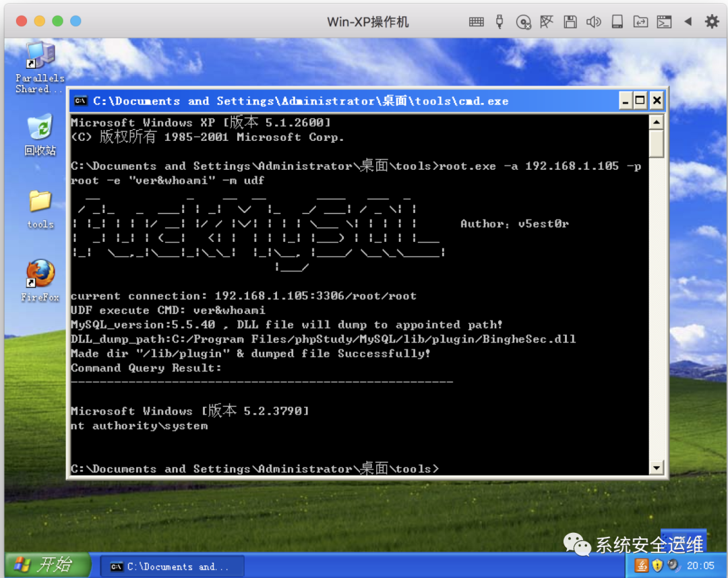
Task: Click the 'nt authority\system' output line
Action: click(x=140, y=425)
